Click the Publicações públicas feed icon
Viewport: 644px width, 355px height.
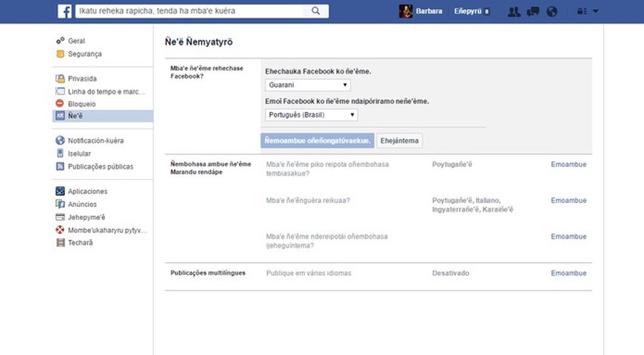click(x=60, y=166)
